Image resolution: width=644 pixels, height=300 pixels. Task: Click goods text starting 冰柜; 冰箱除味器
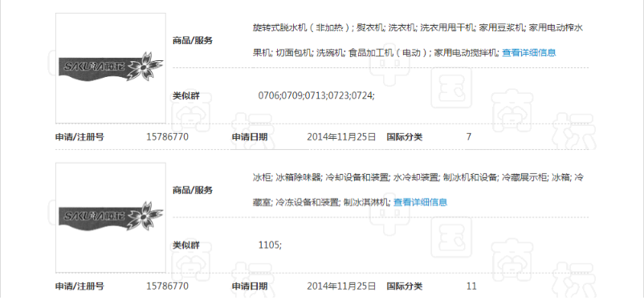[418, 177]
